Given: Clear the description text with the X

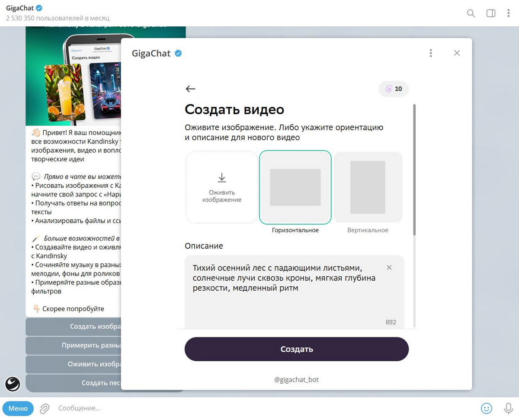Looking at the screenshot, I should coord(389,268).
